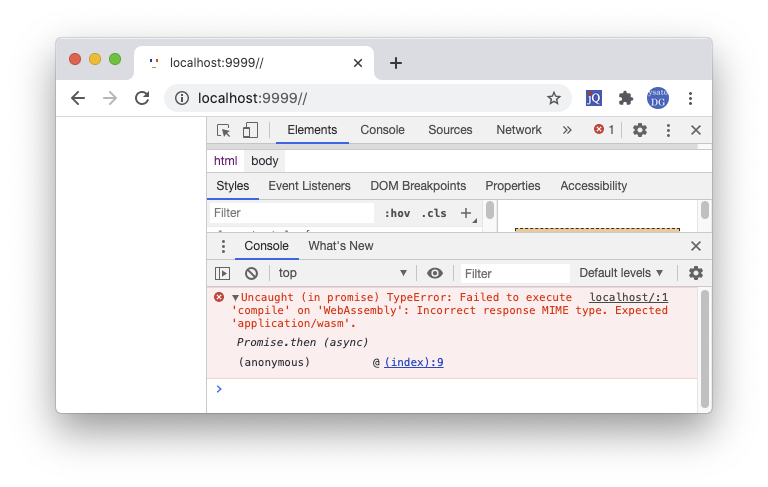Activate the inspect element picker tool
The width and height of the screenshot is (768, 487).
tap(224, 130)
